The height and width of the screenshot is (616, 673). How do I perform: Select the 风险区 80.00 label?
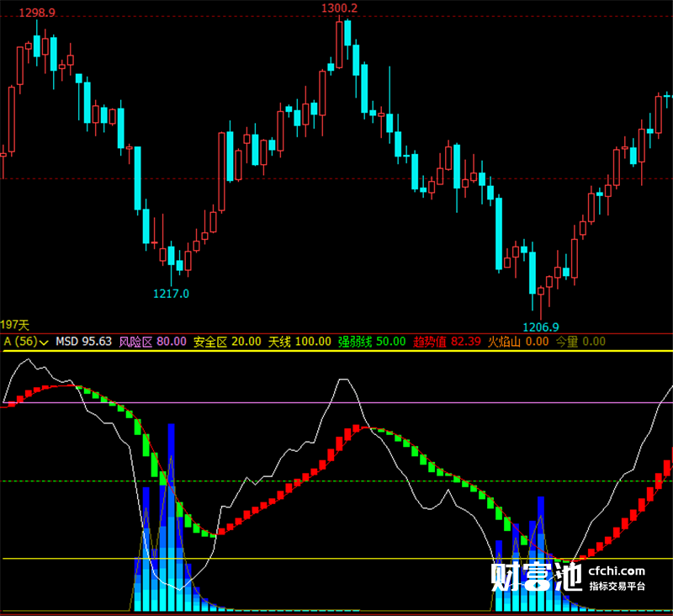point(152,342)
